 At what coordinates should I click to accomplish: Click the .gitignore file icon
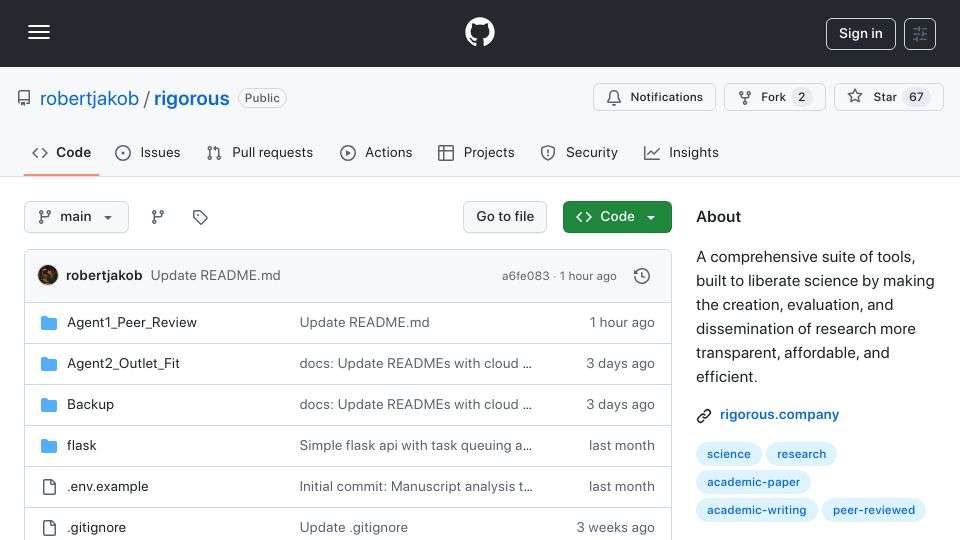coord(49,528)
